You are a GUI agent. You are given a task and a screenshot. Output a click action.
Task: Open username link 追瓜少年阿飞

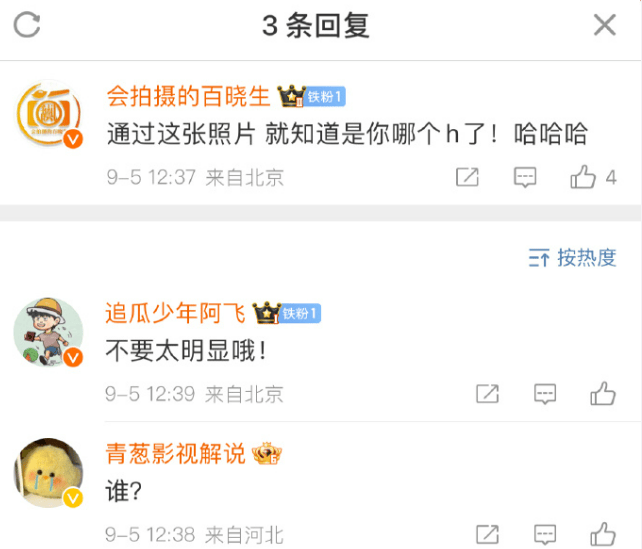pyautogui.click(x=175, y=313)
